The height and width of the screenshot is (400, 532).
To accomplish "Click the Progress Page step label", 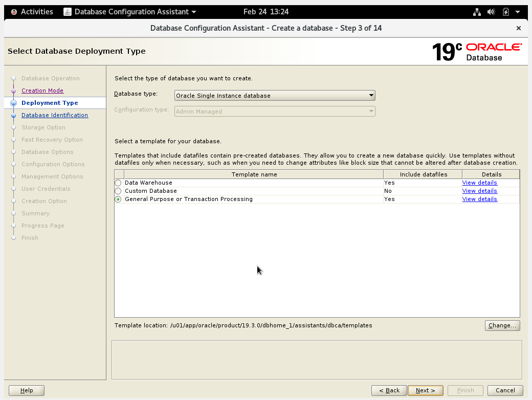I will (x=43, y=226).
